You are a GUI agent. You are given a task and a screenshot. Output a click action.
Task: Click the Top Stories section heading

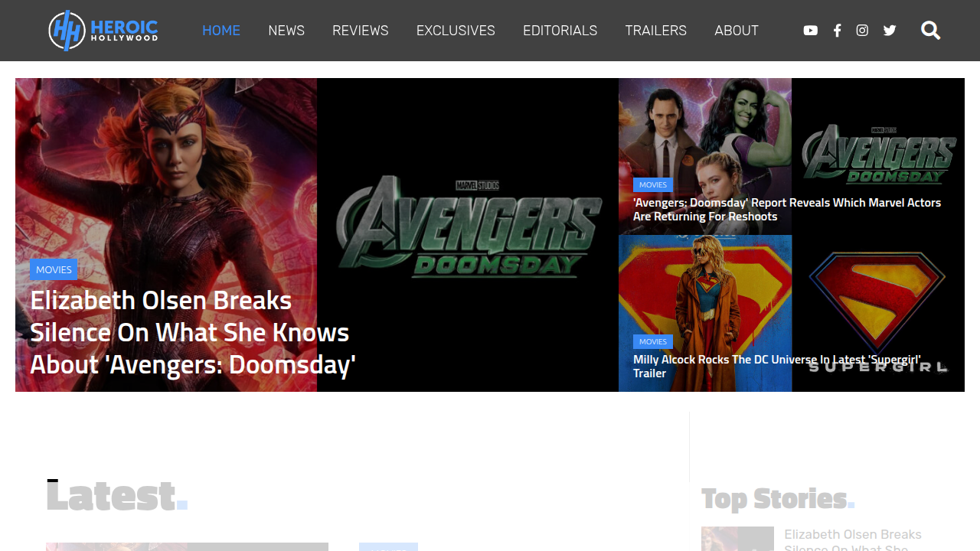tap(778, 499)
